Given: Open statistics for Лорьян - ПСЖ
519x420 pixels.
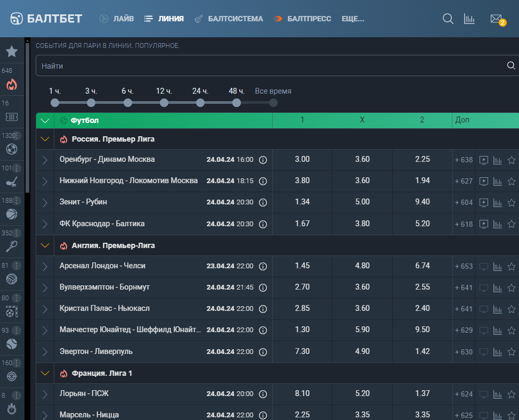Looking at the screenshot, I should 498,394.
